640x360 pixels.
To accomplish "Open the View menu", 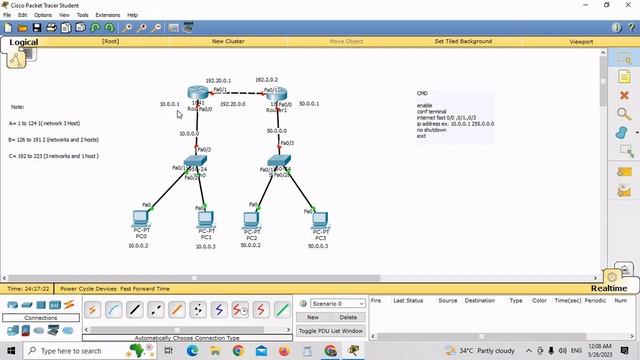I will [x=64, y=15].
